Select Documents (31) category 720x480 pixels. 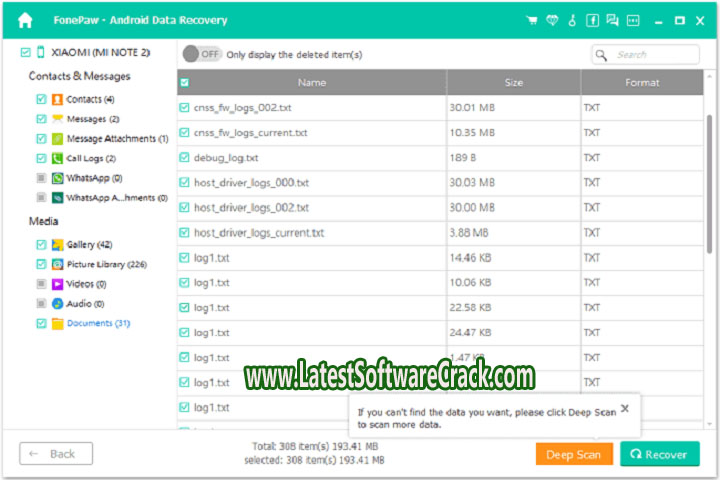99,323
